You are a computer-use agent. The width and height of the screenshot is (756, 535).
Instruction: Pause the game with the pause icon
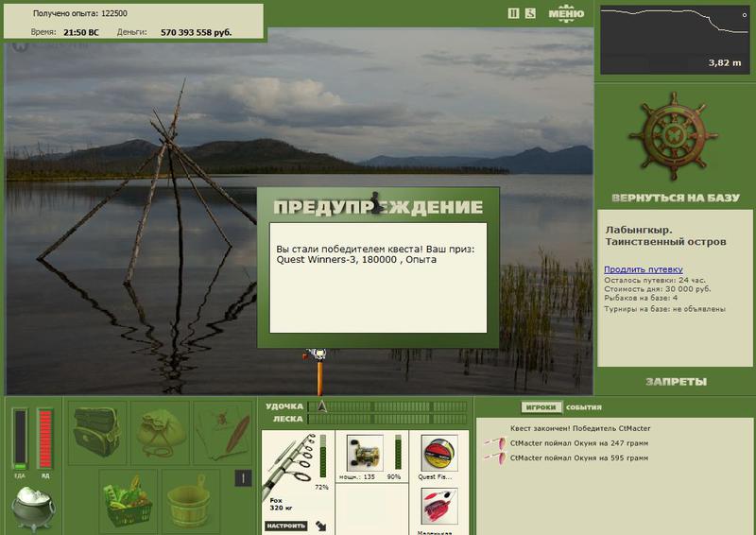pos(513,13)
